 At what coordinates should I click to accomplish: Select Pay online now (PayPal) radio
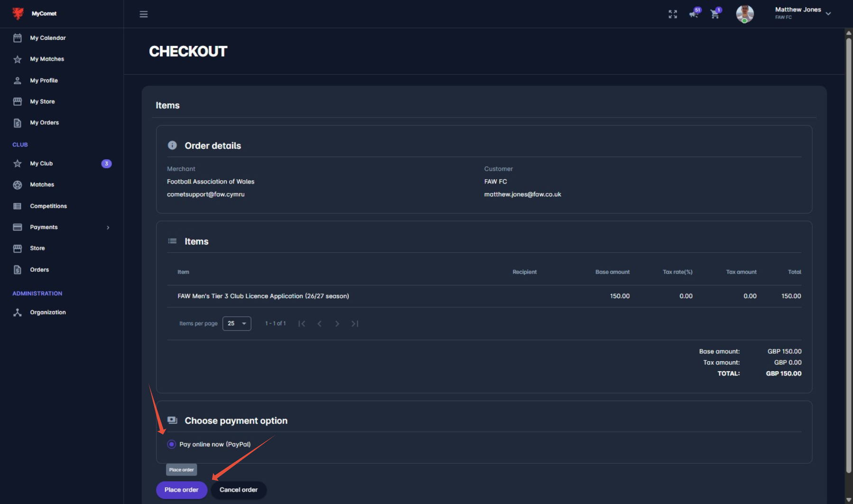(171, 444)
